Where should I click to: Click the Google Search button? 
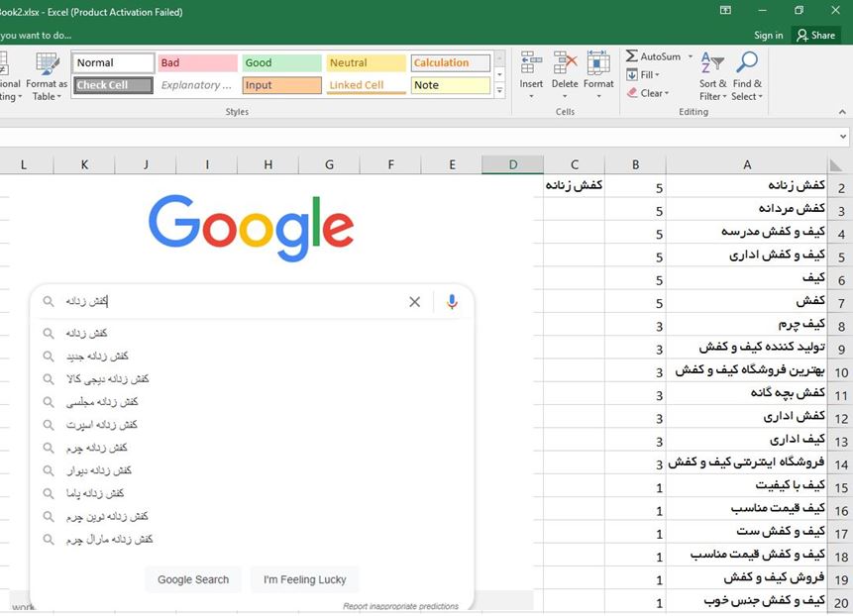pos(193,579)
